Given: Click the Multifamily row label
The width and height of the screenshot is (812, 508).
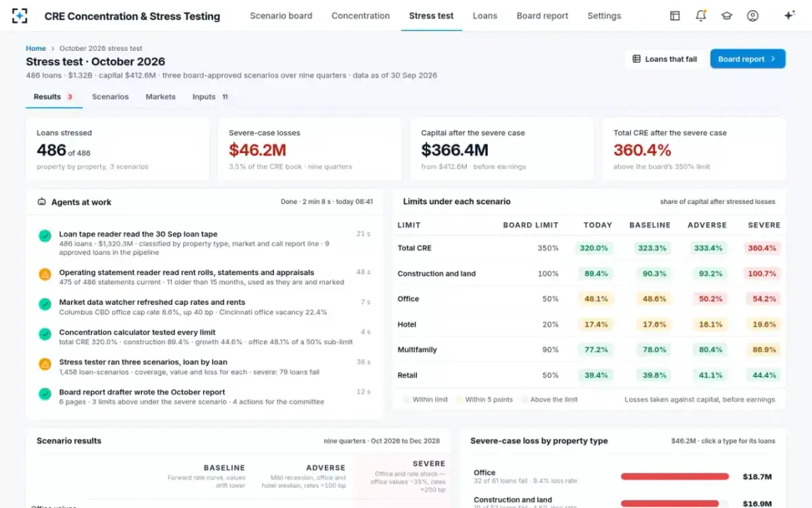Looking at the screenshot, I should [417, 350].
